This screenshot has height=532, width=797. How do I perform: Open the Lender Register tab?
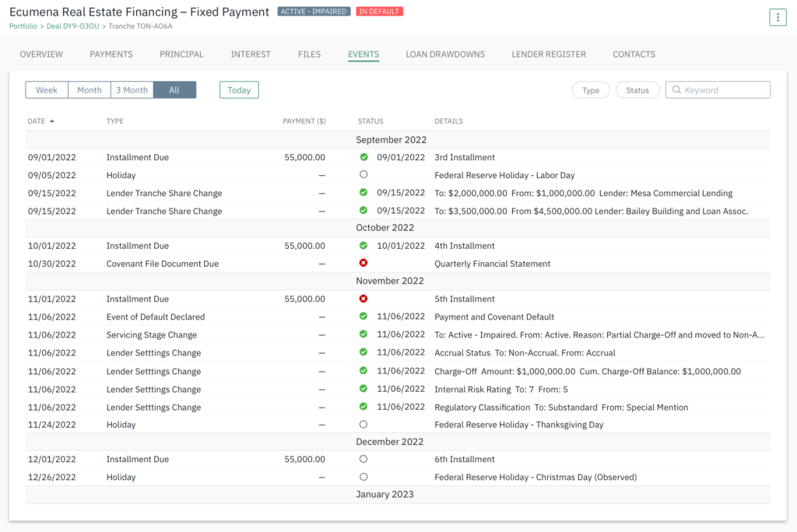549,54
